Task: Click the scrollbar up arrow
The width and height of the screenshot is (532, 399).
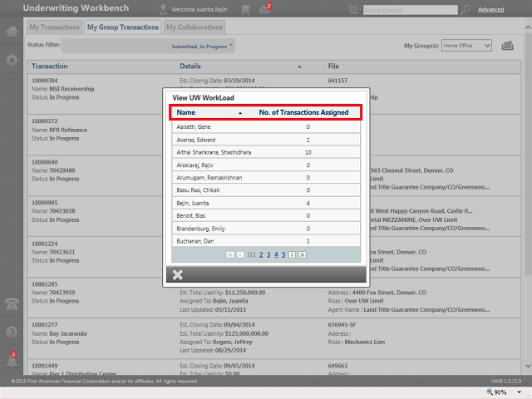Action: (528, 27)
